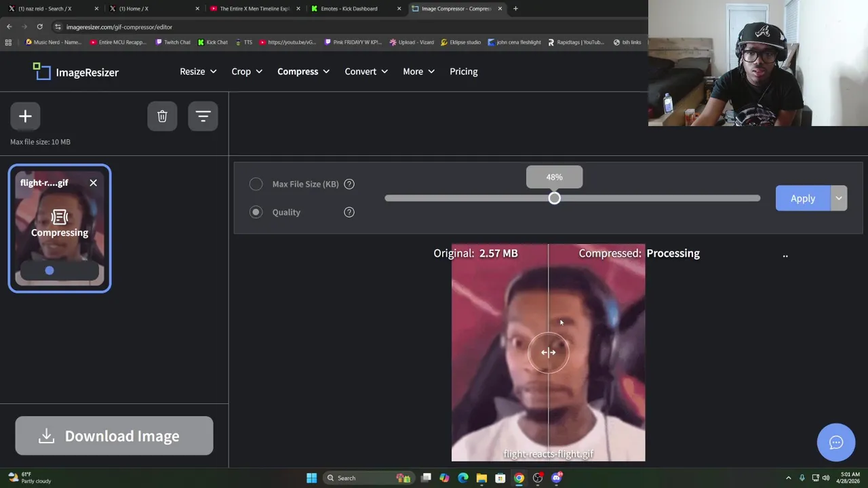Close the Image Compressor tab
This screenshot has height=488, width=868.
click(x=500, y=8)
